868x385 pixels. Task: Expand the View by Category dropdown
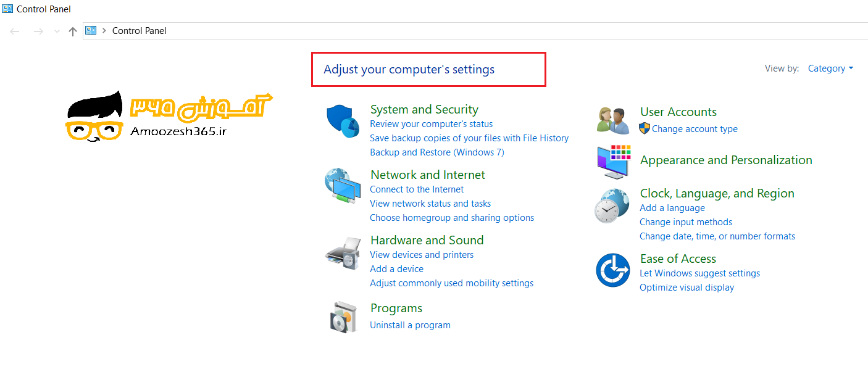click(830, 68)
